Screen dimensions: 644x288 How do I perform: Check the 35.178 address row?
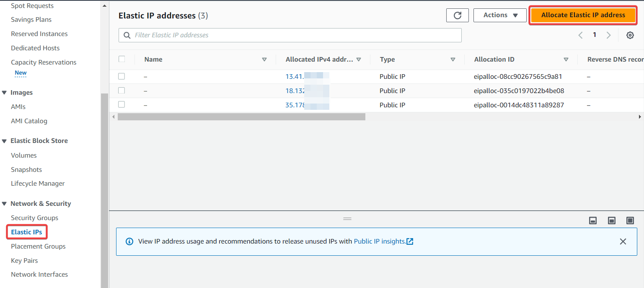(x=122, y=105)
